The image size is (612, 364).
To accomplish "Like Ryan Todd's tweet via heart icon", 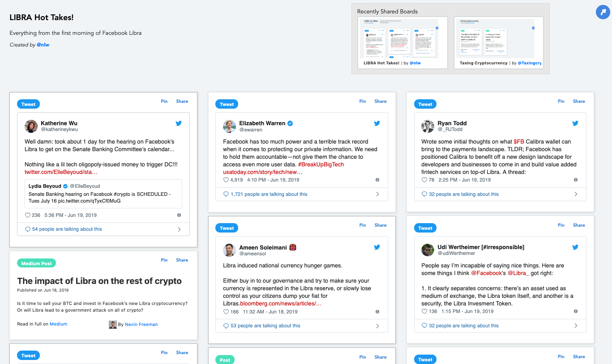I will [x=424, y=180].
